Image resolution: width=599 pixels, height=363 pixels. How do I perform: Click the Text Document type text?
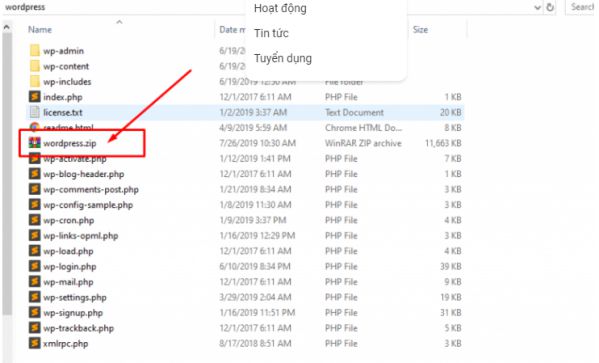coord(354,112)
